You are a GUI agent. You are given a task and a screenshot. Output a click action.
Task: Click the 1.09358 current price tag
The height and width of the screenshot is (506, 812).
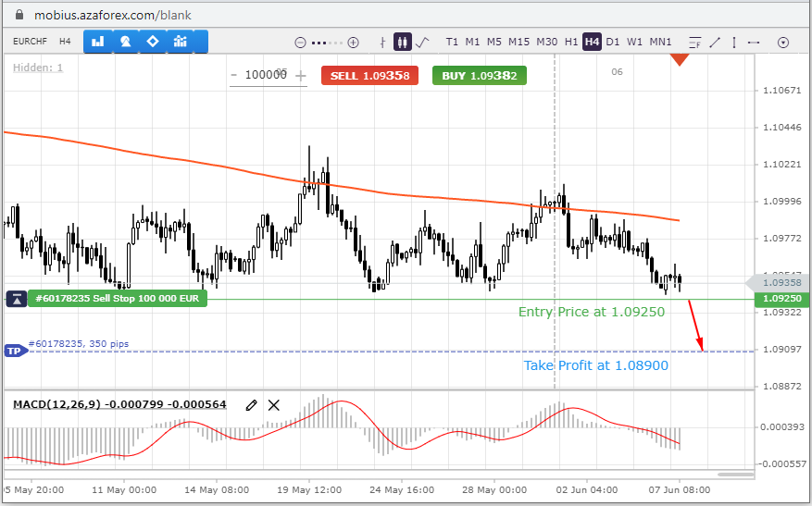779,282
